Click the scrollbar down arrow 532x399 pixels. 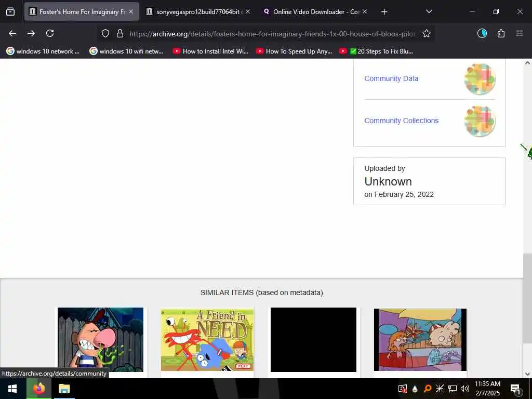tap(527, 374)
